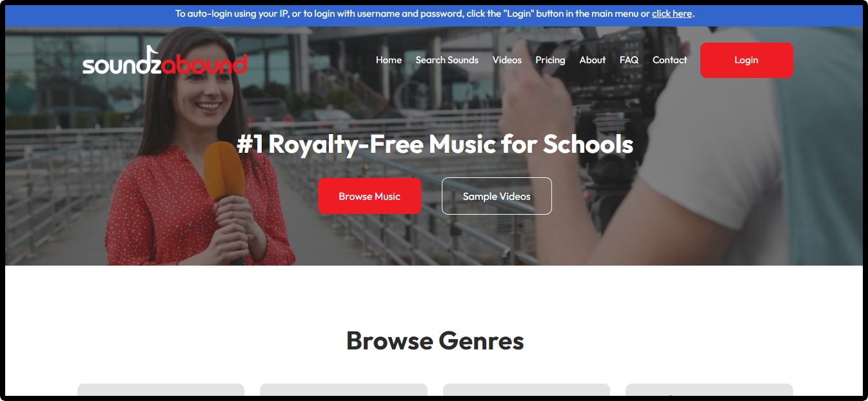Go to the Contact page
Screen dimensions: 868x401
(x=669, y=60)
